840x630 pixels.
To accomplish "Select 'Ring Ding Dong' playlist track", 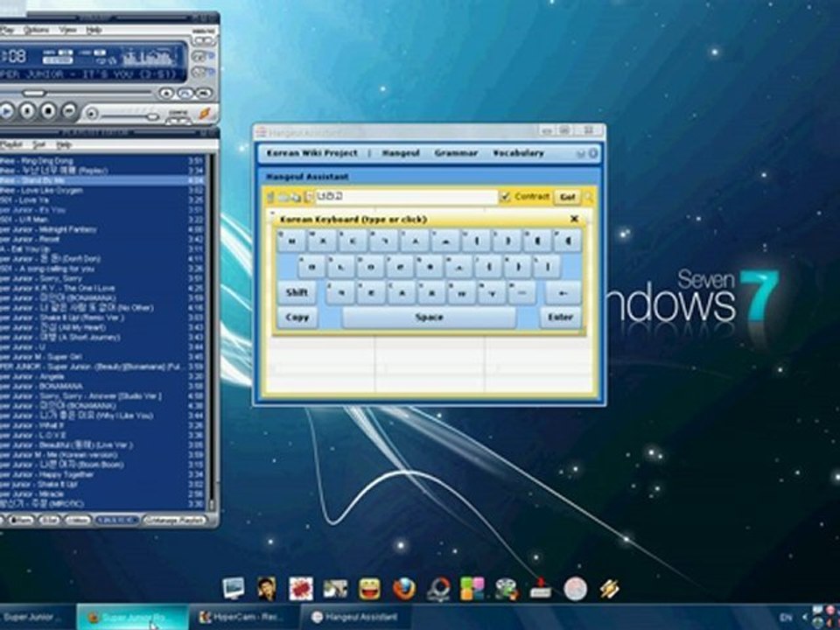I will (x=101, y=161).
